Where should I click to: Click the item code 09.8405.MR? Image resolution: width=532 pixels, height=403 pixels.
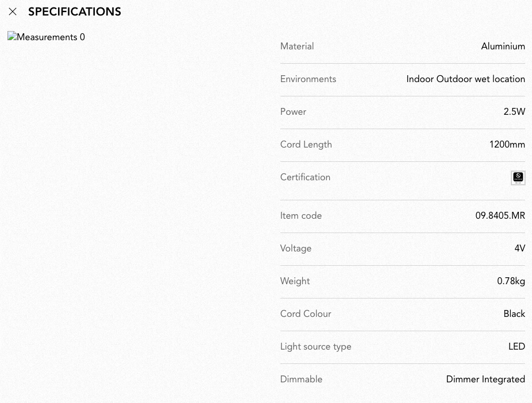click(500, 216)
